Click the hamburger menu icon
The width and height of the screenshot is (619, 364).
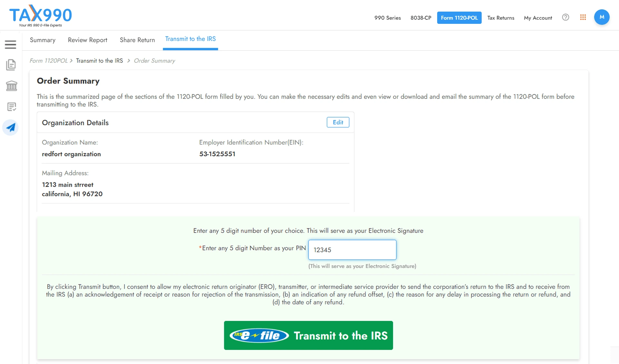(x=10, y=44)
